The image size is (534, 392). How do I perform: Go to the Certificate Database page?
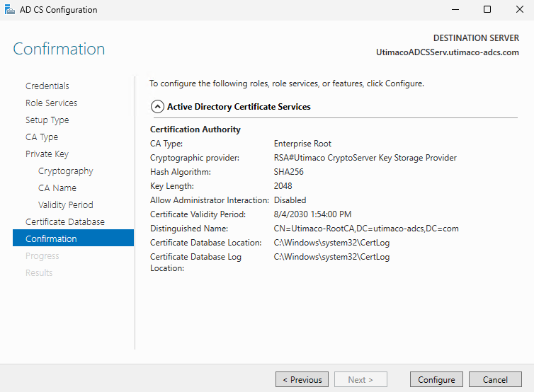[64, 222]
